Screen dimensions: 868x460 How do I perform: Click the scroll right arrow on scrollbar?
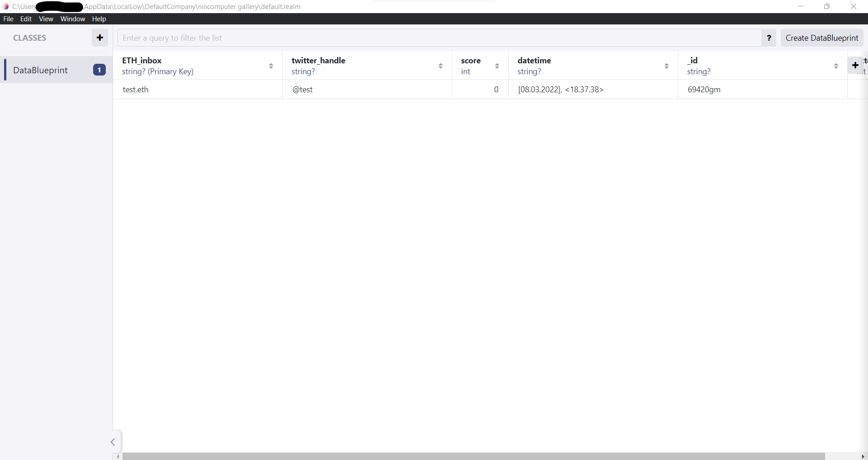coord(863,456)
